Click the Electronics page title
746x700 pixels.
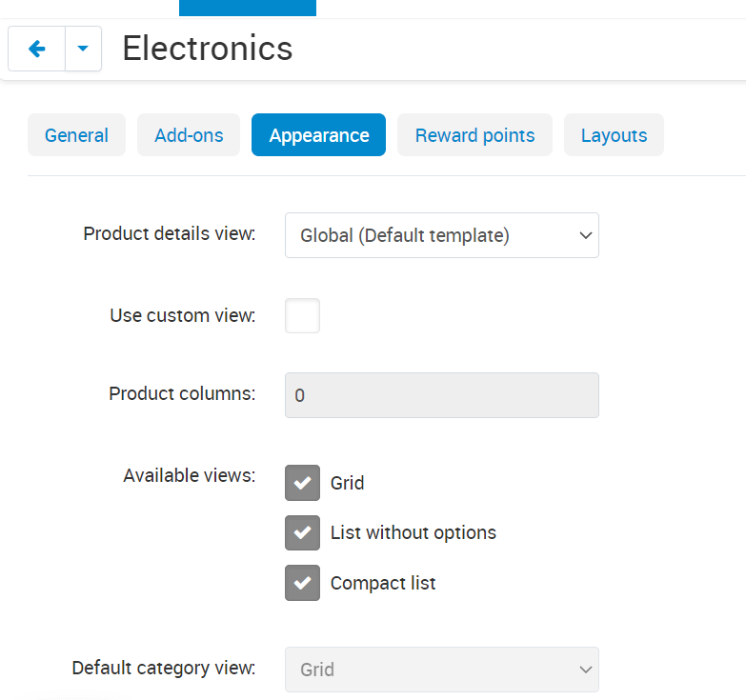[x=207, y=48]
